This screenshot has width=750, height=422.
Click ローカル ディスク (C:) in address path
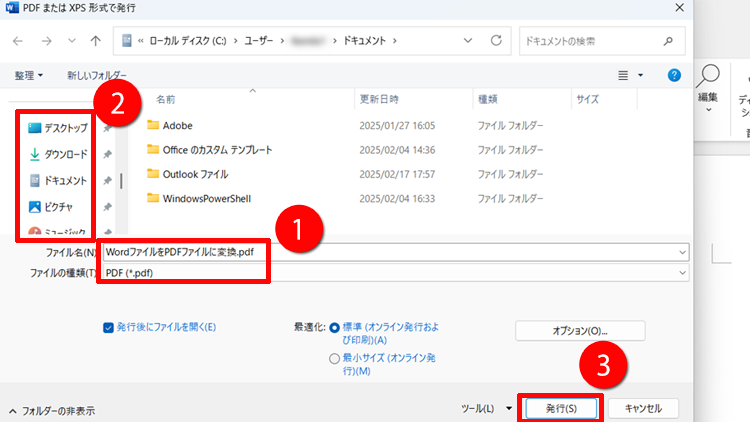pos(188,41)
